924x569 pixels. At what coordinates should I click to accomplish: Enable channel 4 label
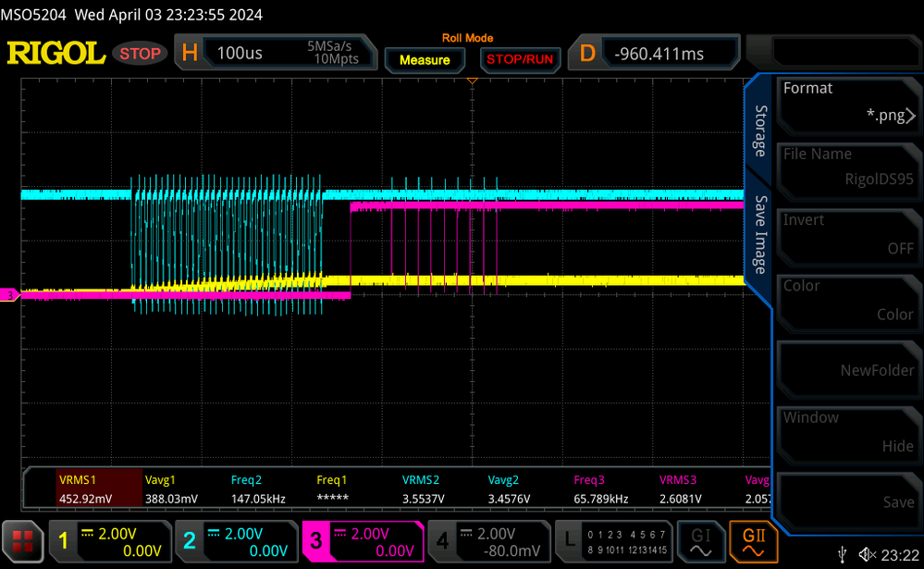(x=442, y=541)
